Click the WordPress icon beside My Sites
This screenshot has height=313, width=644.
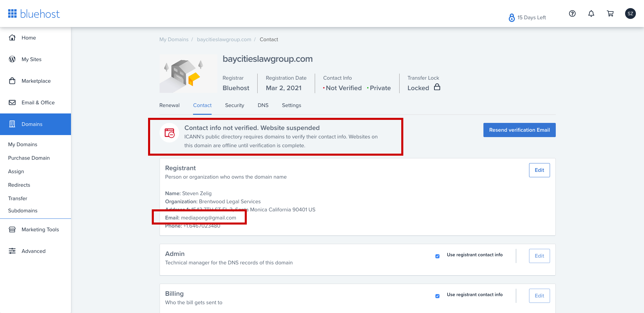click(x=12, y=59)
